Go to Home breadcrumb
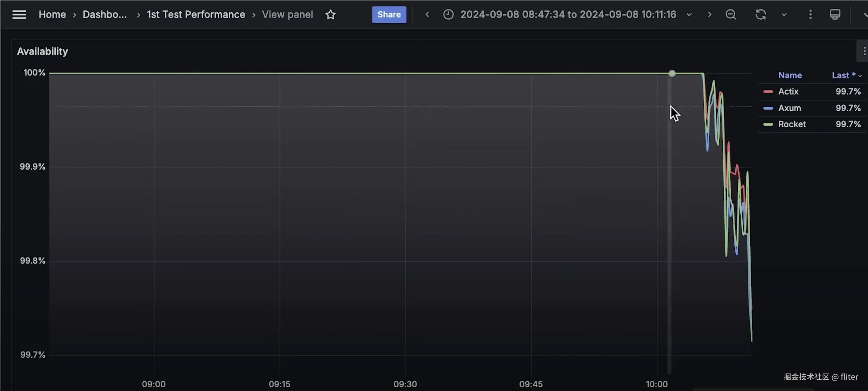The width and height of the screenshot is (868, 391). 52,14
